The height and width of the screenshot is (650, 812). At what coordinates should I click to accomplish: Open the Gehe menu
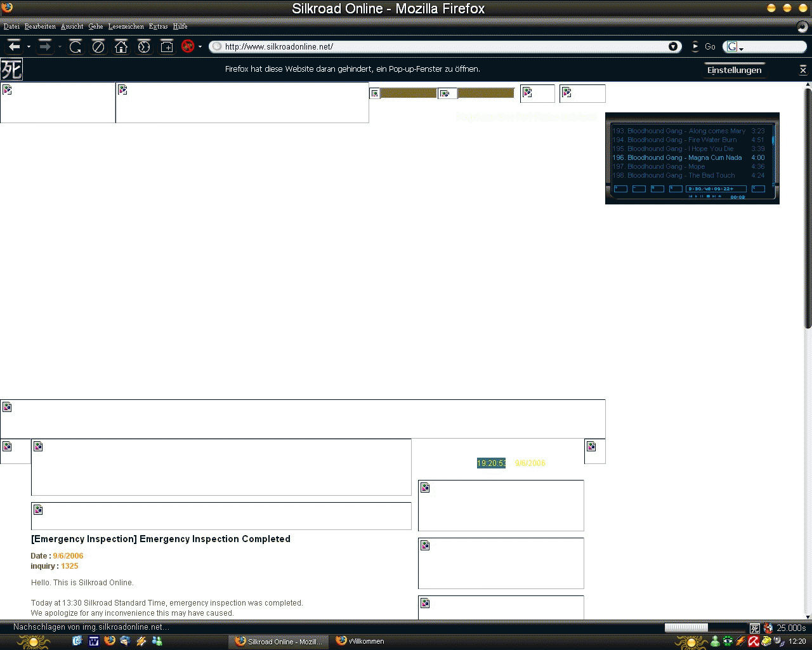coord(96,27)
